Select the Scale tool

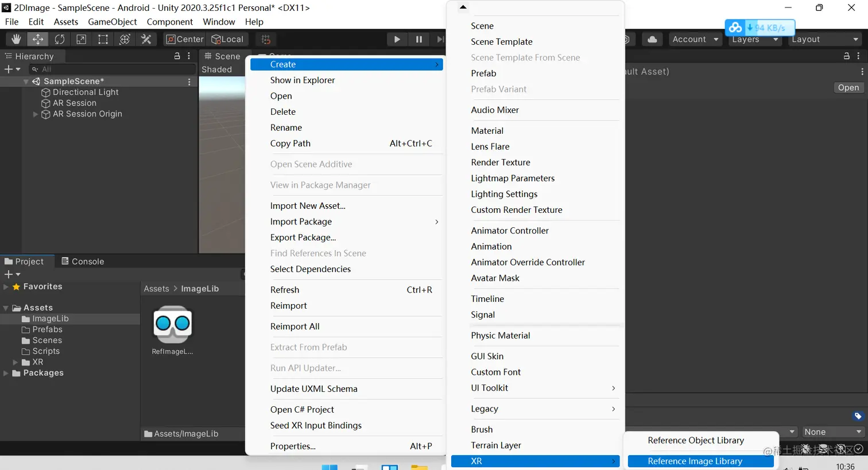[x=81, y=39]
